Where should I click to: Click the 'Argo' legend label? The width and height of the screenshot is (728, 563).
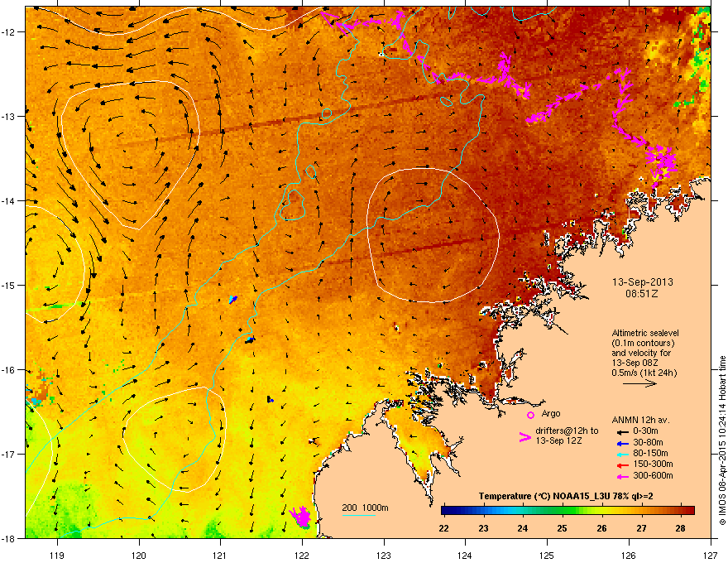click(x=551, y=414)
